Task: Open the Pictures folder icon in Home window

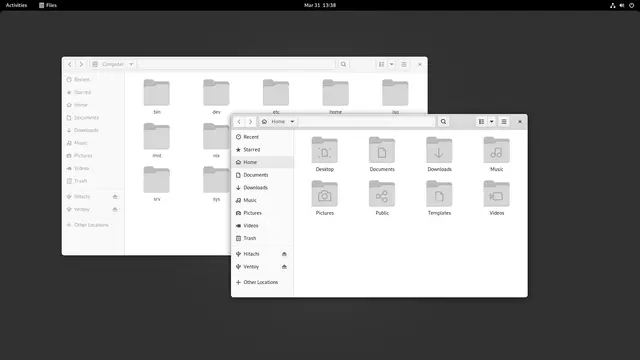Action: point(324,194)
